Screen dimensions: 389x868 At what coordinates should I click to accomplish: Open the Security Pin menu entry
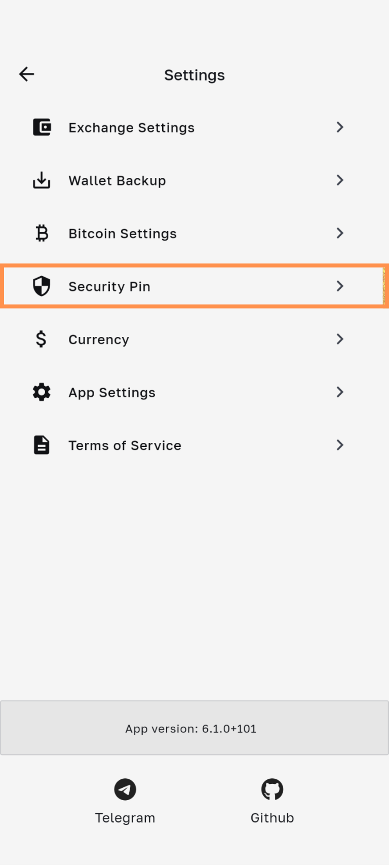pyautogui.click(x=109, y=287)
